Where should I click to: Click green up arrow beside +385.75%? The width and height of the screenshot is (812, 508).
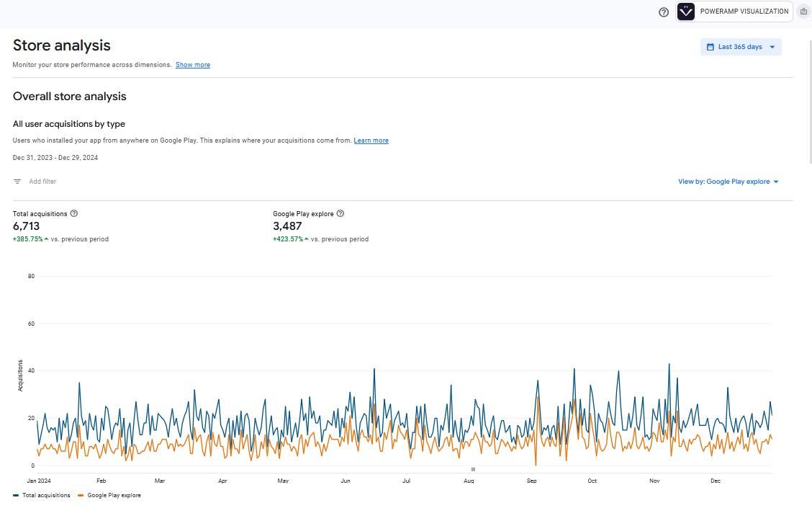coord(46,239)
